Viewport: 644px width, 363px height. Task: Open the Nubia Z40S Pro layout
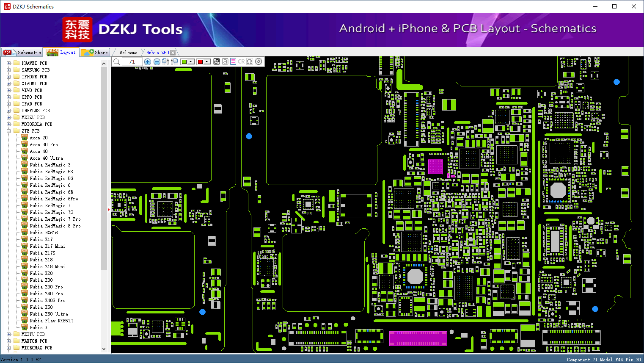point(47,300)
